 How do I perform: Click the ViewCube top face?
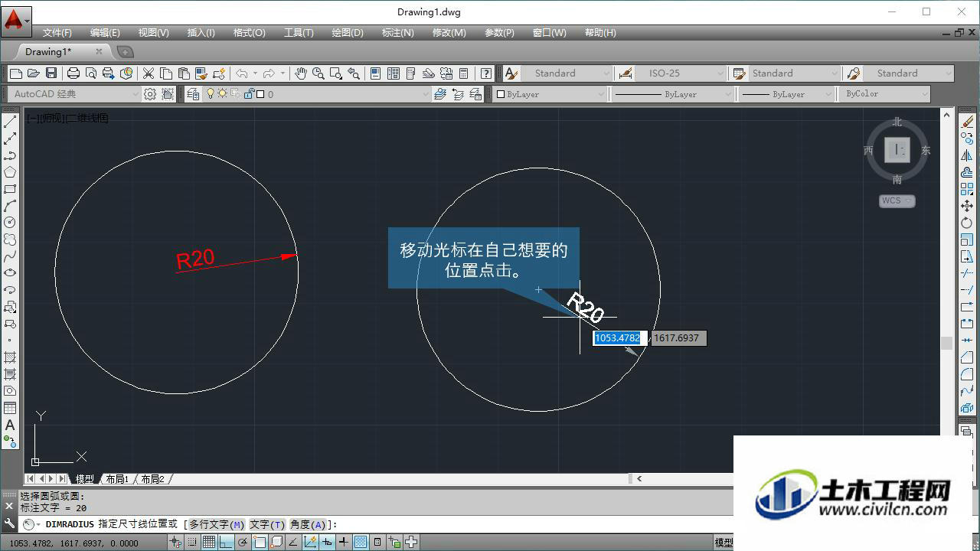click(897, 149)
